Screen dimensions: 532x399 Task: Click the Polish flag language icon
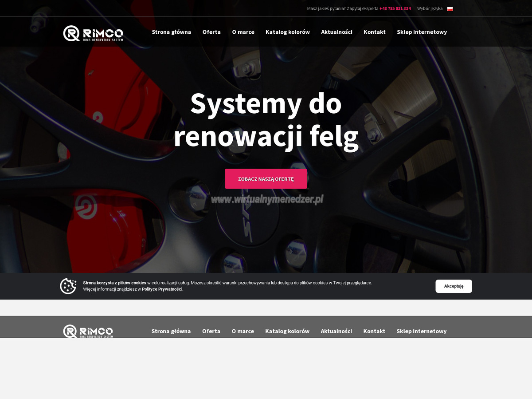click(450, 9)
